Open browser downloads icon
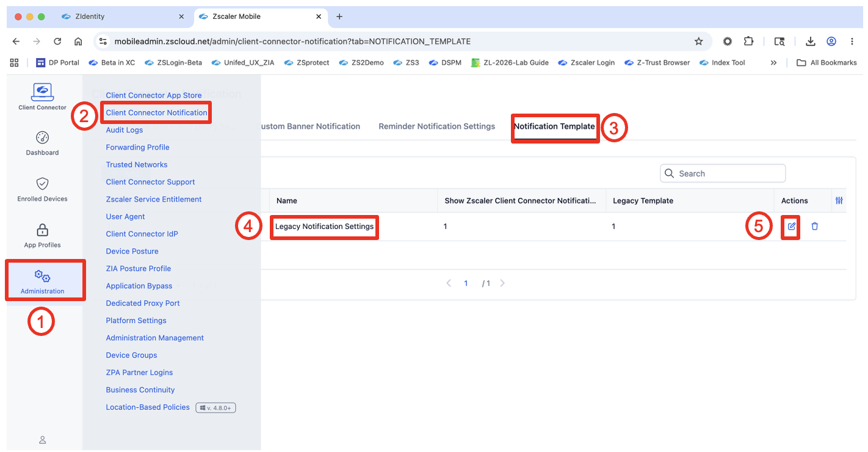 coord(811,42)
